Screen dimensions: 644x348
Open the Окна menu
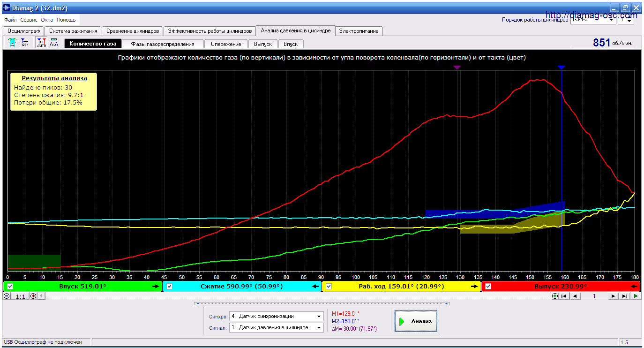point(47,20)
